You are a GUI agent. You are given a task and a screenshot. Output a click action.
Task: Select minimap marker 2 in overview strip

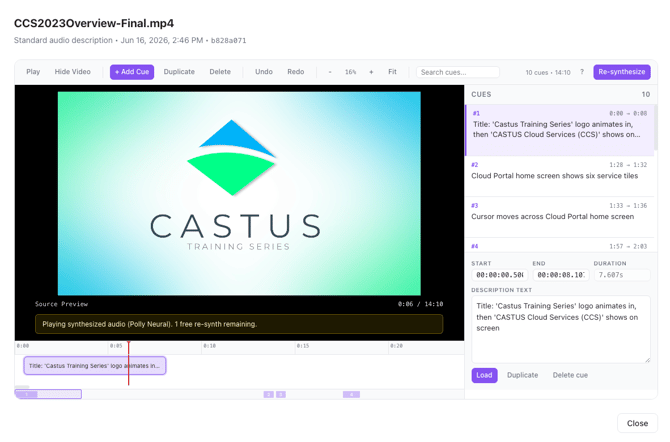268,394
